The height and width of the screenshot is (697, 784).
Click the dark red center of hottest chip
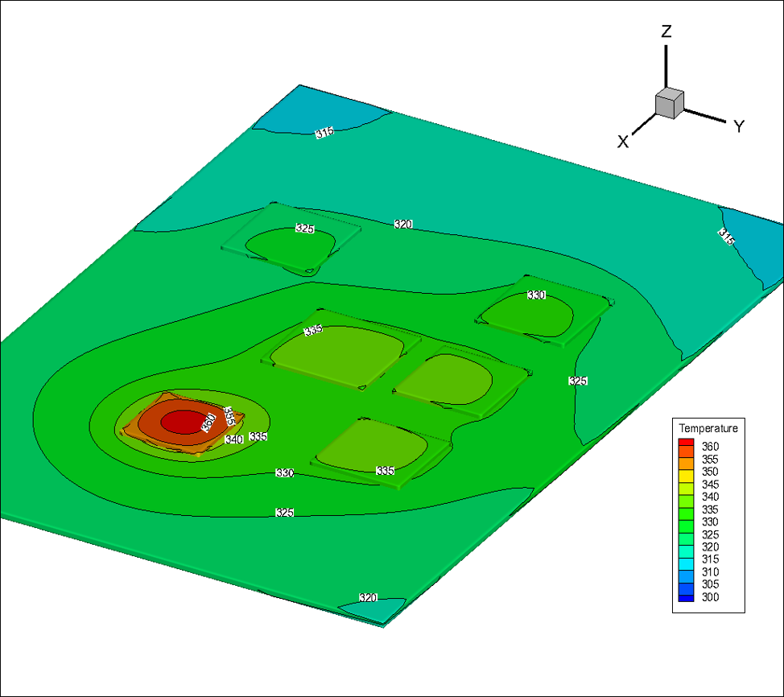(184, 421)
